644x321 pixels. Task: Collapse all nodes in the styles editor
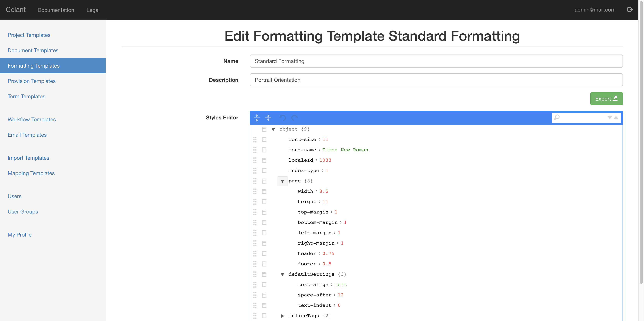[268, 118]
